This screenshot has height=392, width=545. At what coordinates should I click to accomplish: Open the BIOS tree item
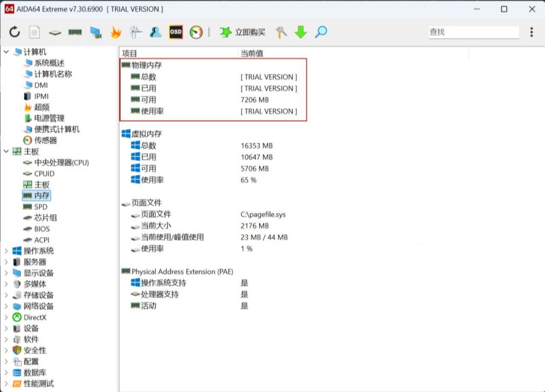(42, 229)
